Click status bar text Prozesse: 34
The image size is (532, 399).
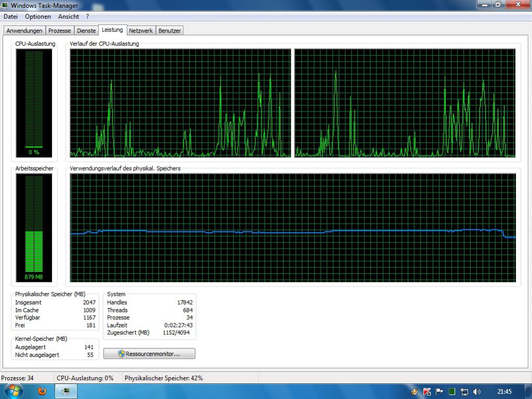(x=17, y=378)
